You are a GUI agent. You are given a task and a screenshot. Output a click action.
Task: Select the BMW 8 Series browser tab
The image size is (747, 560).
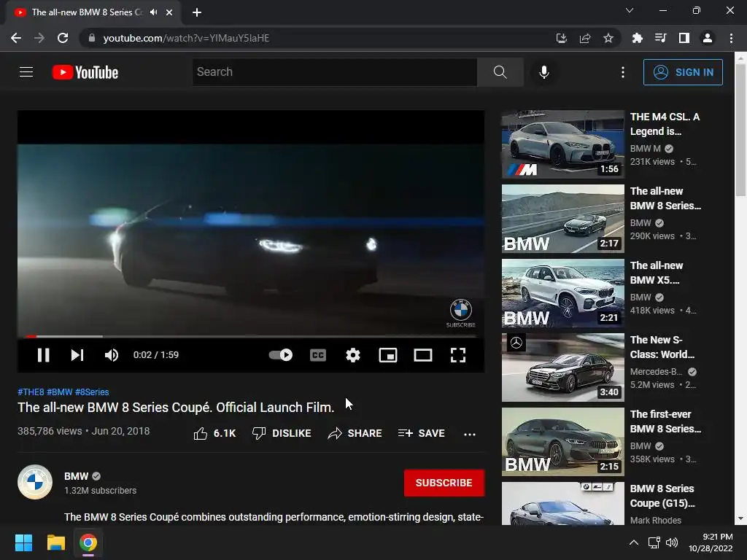(x=93, y=12)
